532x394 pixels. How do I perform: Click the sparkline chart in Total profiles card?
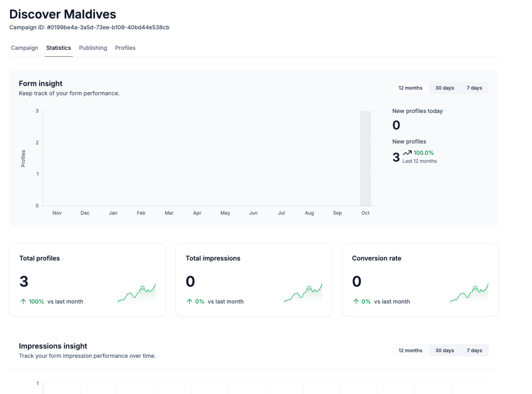pos(136,293)
